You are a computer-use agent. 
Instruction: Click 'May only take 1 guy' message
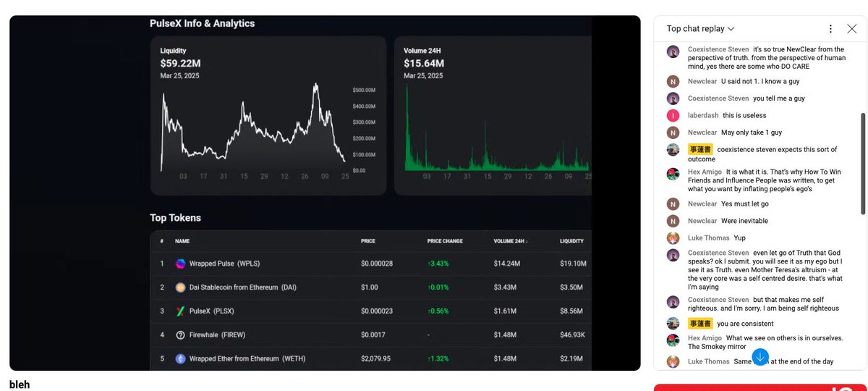point(752,133)
